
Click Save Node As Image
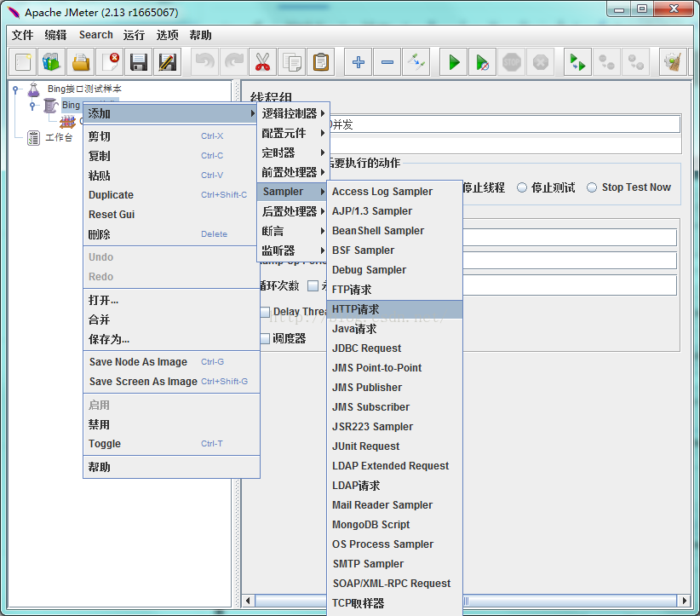tap(171, 362)
